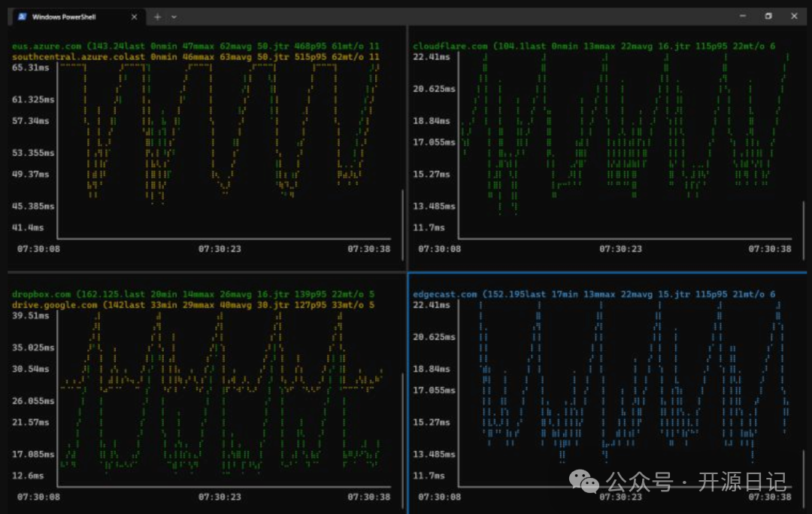Click the 21.57ms axis label
This screenshot has height=514, width=812.
[x=31, y=422]
